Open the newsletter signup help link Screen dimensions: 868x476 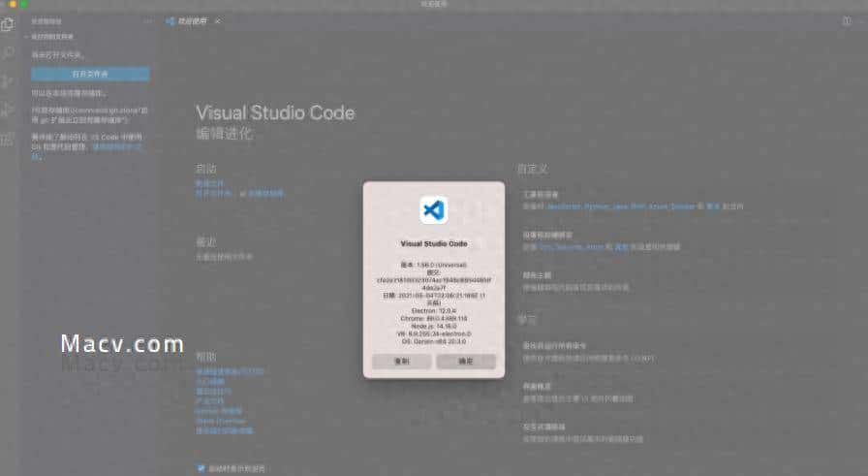point(224,431)
